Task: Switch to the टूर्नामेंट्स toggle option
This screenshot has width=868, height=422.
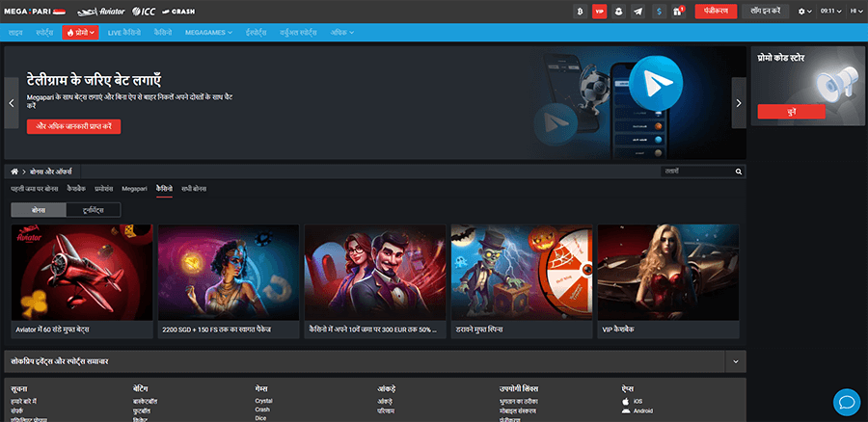Action: click(93, 210)
